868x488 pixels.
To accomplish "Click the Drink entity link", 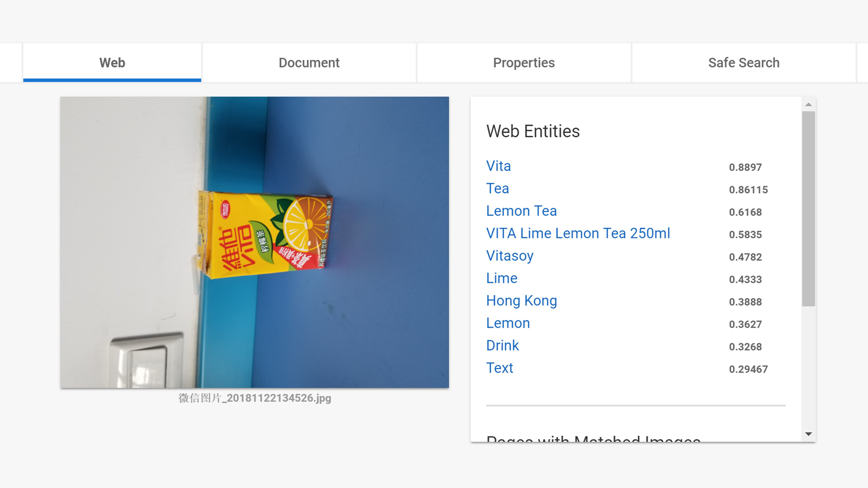I will 502,345.
